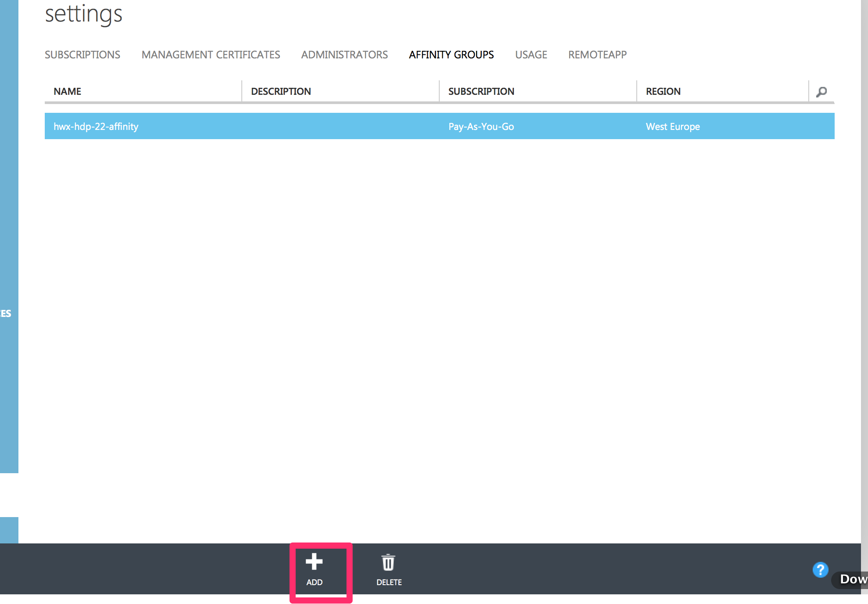Click the DELETE label text

point(389,582)
